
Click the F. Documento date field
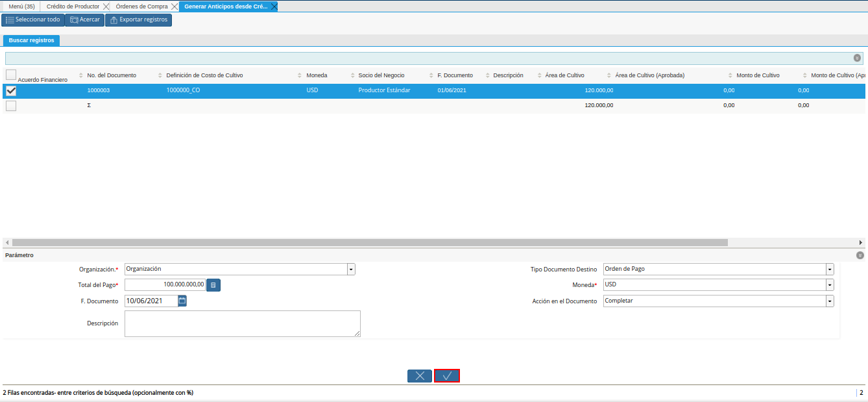click(x=151, y=301)
